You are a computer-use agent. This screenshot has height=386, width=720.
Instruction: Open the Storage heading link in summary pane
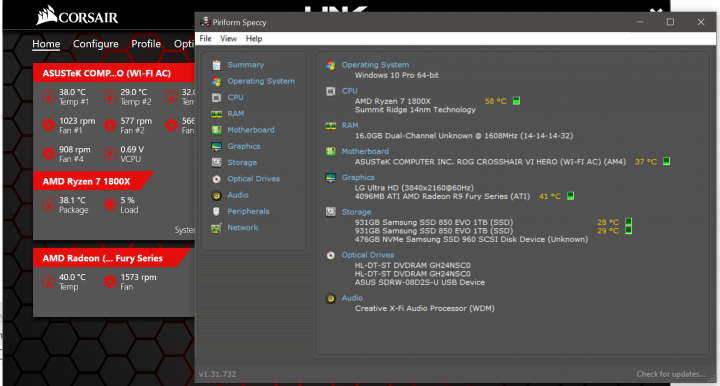356,212
